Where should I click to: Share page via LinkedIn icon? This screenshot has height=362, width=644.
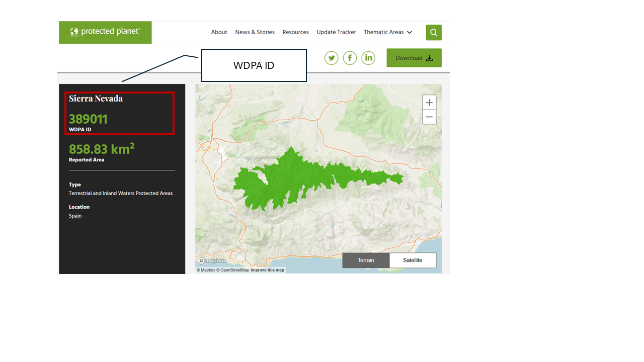click(x=368, y=58)
